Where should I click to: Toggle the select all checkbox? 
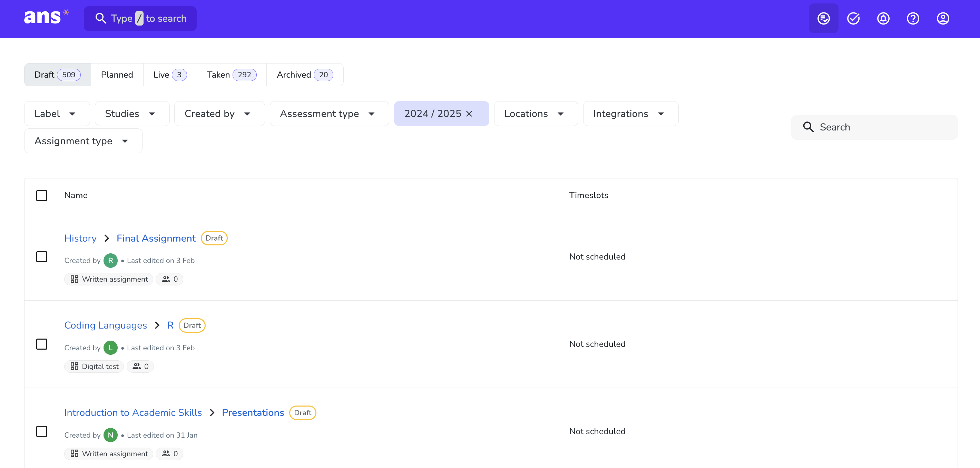(x=41, y=195)
